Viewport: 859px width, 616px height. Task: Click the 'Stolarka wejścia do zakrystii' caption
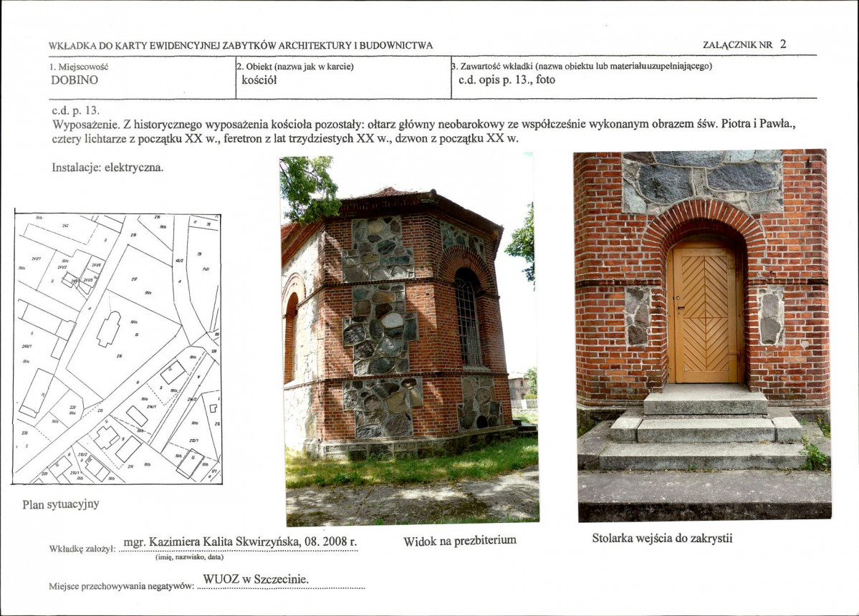pyautogui.click(x=662, y=538)
